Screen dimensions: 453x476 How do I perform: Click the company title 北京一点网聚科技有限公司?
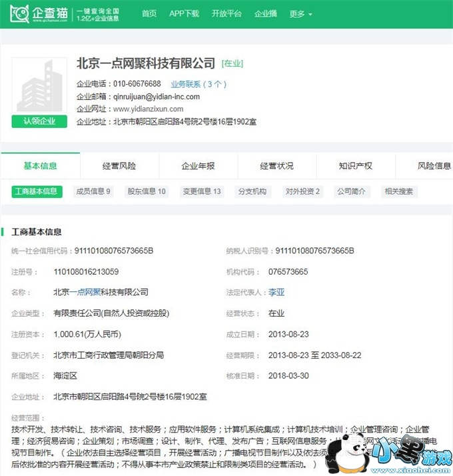pos(146,63)
